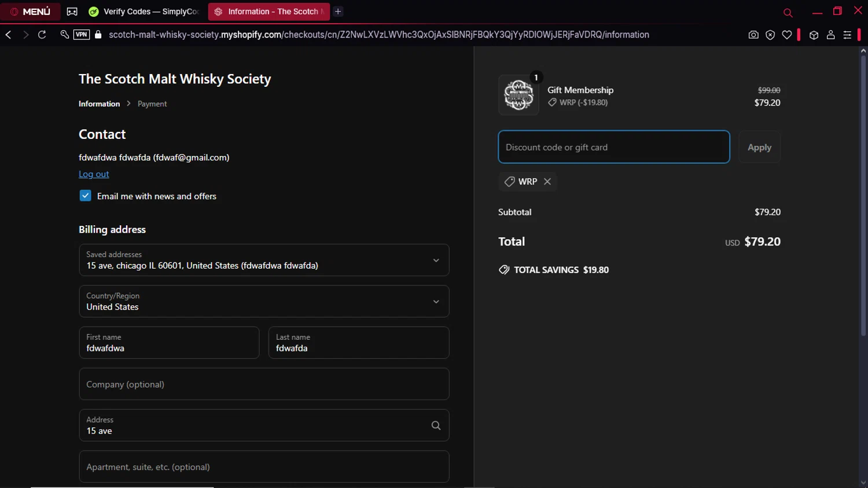Click the Address field with 15 ave
This screenshot has height=488, width=868.
(264, 425)
